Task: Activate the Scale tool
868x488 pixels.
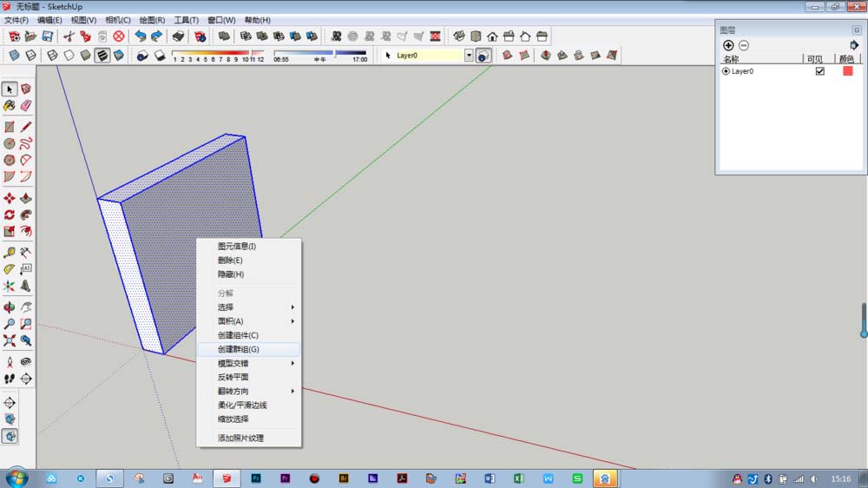Action: pyautogui.click(x=10, y=231)
